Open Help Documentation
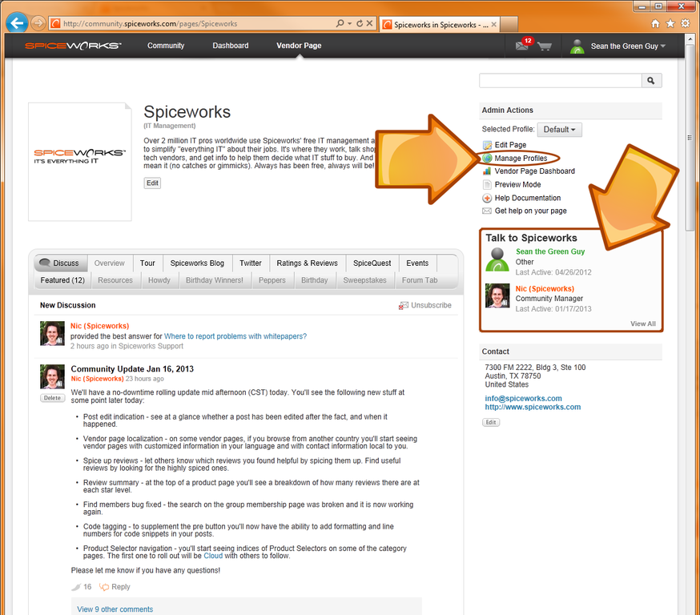Screen dimensions: 700x615 click(524, 198)
